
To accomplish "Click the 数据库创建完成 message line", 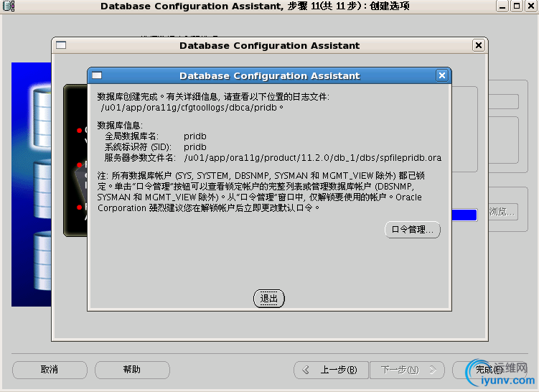I will (x=213, y=97).
